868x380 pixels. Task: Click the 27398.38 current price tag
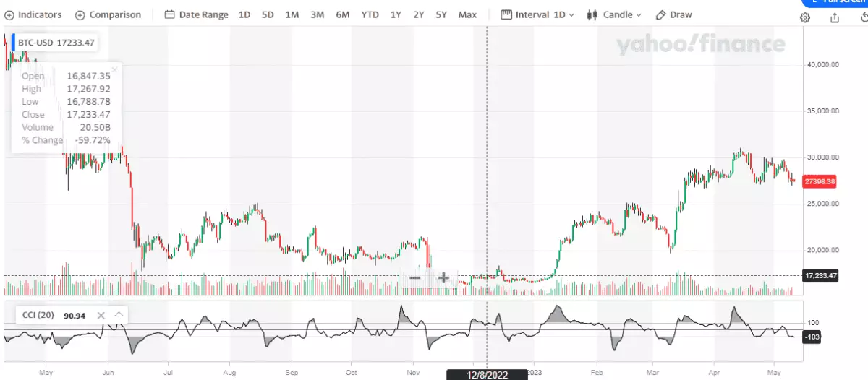point(821,181)
